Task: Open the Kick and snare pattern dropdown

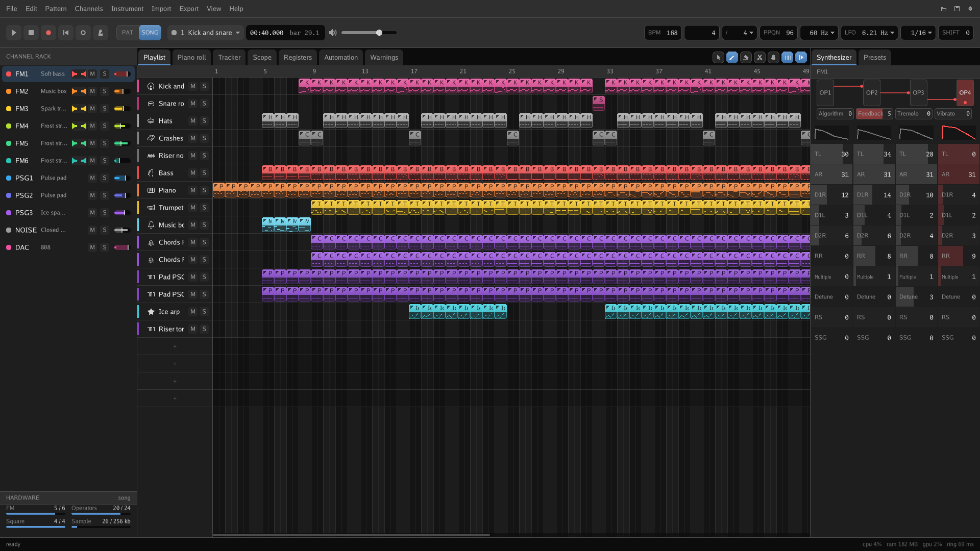Action: pyautogui.click(x=206, y=33)
